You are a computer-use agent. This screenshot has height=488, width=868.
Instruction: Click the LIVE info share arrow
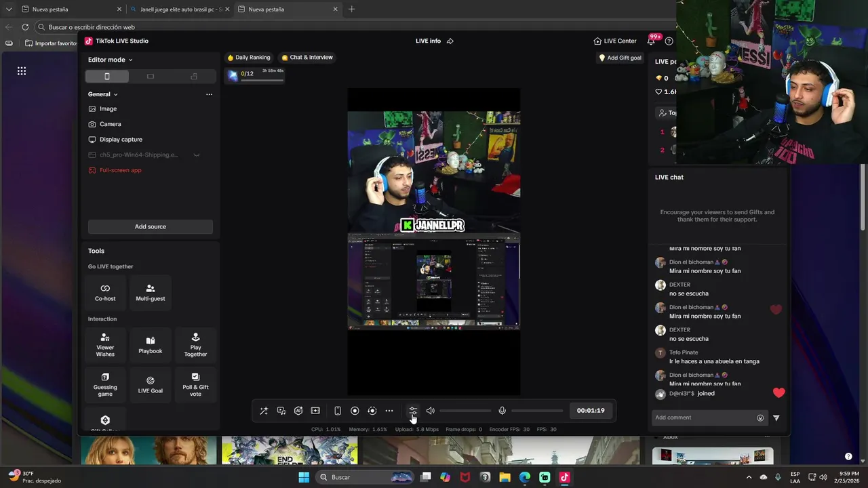(x=450, y=41)
